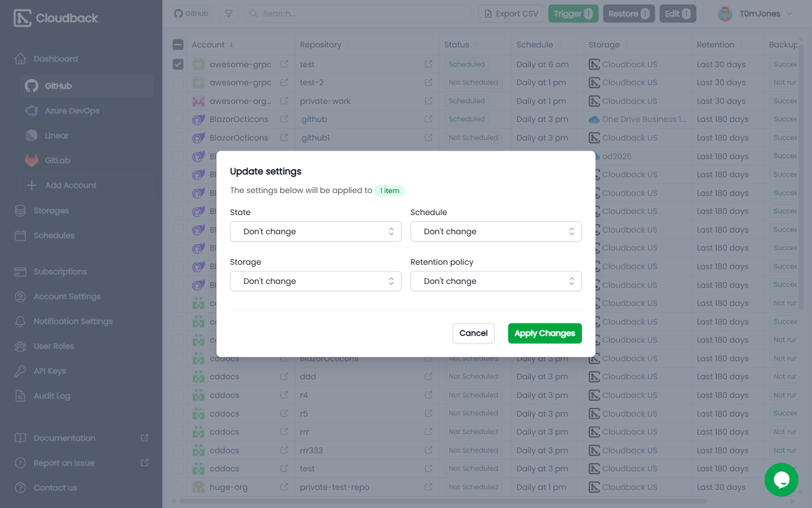Cancel the Update settings dialog
Viewport: 812px width, 508px height.
click(x=474, y=333)
